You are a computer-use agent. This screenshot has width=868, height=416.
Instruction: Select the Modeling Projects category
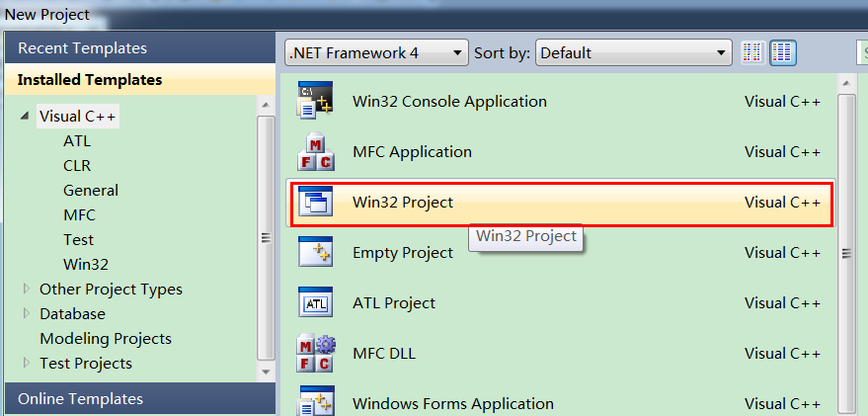pos(106,339)
